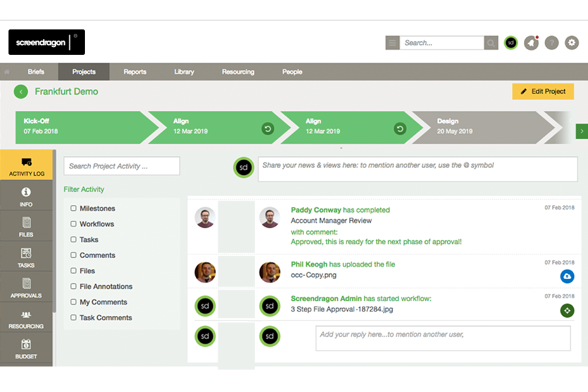Expand the next milestones with the green chevron
The width and height of the screenshot is (588, 392).
click(x=582, y=131)
